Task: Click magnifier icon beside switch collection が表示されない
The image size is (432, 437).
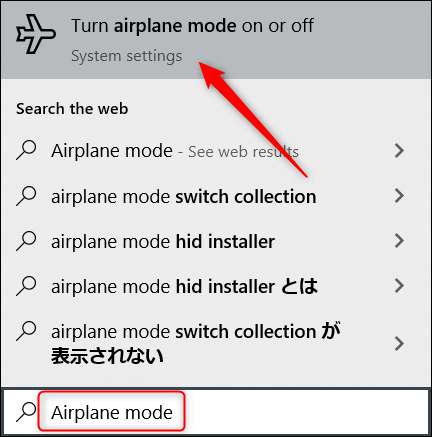Action: pyautogui.click(x=26, y=331)
